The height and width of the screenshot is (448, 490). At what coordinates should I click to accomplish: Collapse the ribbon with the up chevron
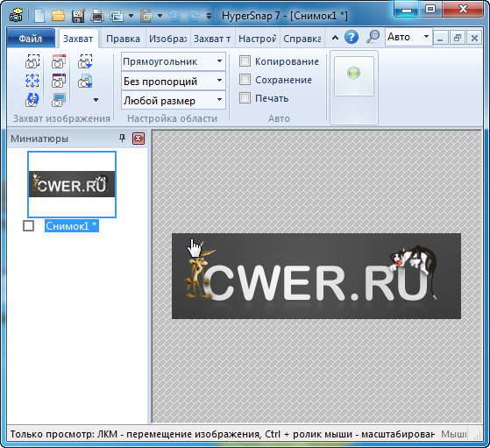pos(335,38)
